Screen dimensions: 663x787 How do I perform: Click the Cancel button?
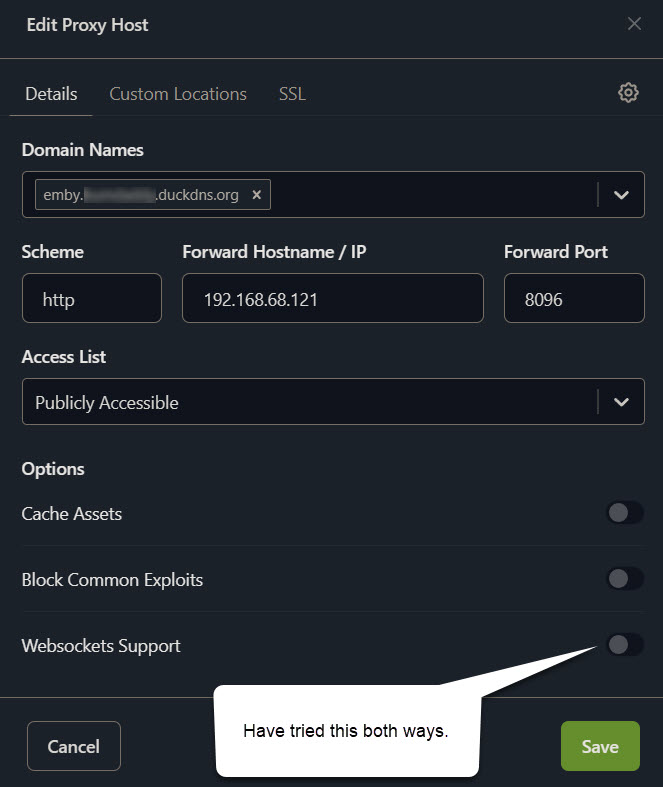74,746
